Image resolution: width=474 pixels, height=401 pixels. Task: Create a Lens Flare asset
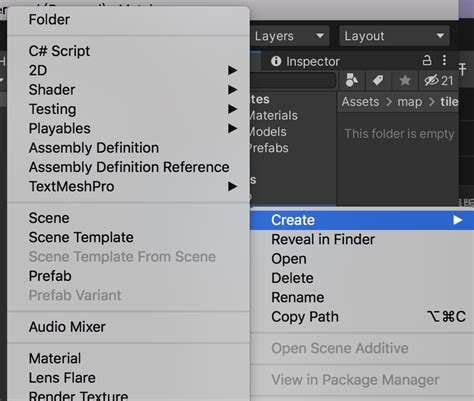128,378
